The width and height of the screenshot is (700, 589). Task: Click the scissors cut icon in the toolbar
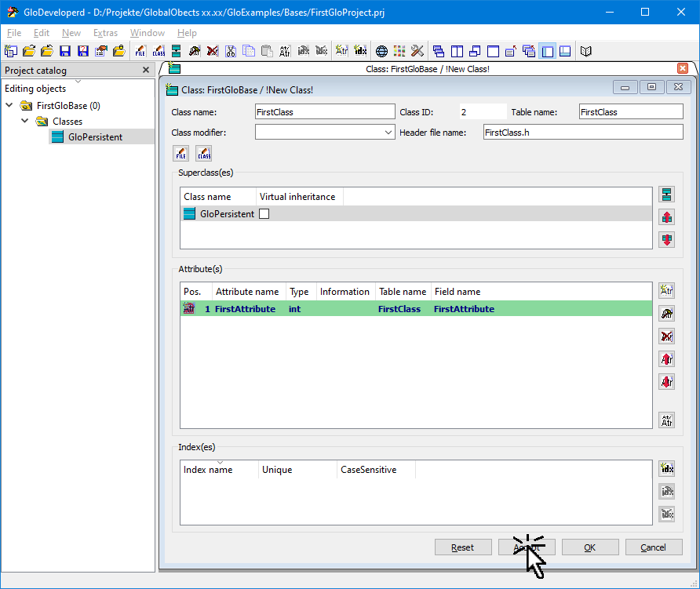coord(231,52)
